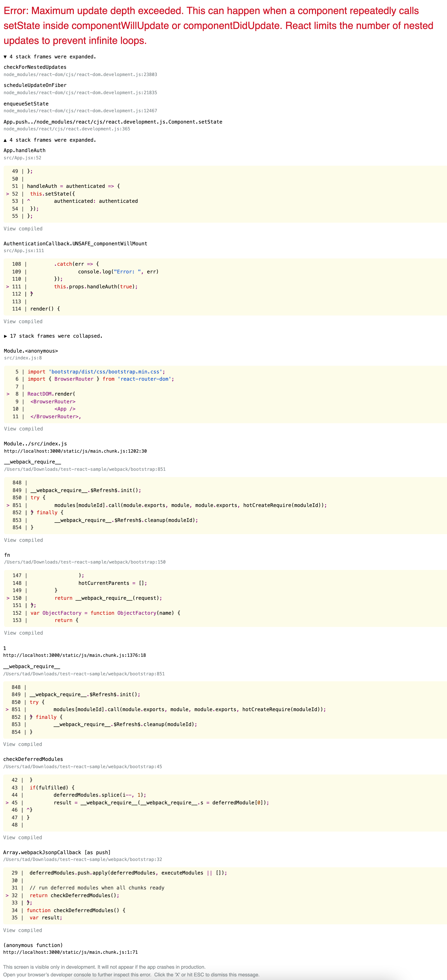Click View compiled under AuthenticationCallback.UNSAFE_componentWillMount
The width and height of the screenshot is (447, 980).
(22, 321)
